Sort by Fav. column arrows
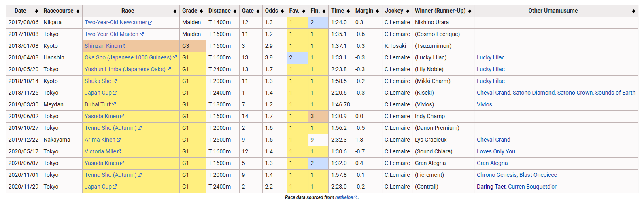 tap(304, 11)
